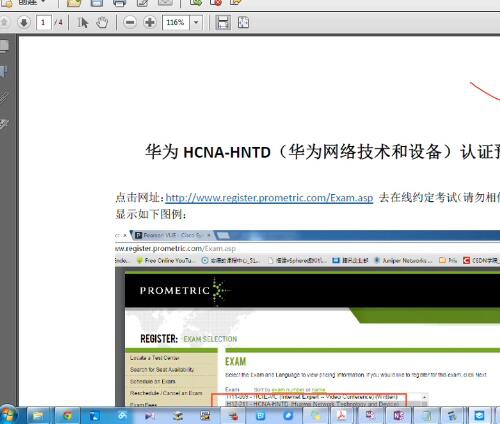Image resolution: width=500 pixels, height=424 pixels.
Task: Select the Hand pan tool
Action: point(102,23)
